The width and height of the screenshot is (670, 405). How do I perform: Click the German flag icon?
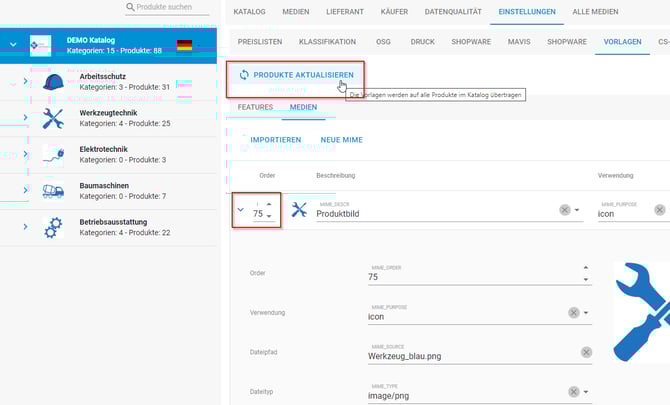click(x=184, y=45)
